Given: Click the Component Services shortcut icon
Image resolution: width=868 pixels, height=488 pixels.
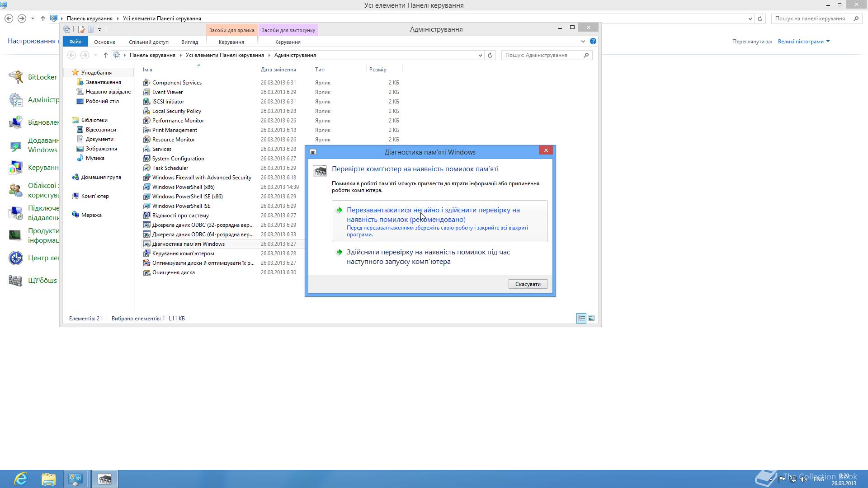Looking at the screenshot, I should click(x=146, y=83).
